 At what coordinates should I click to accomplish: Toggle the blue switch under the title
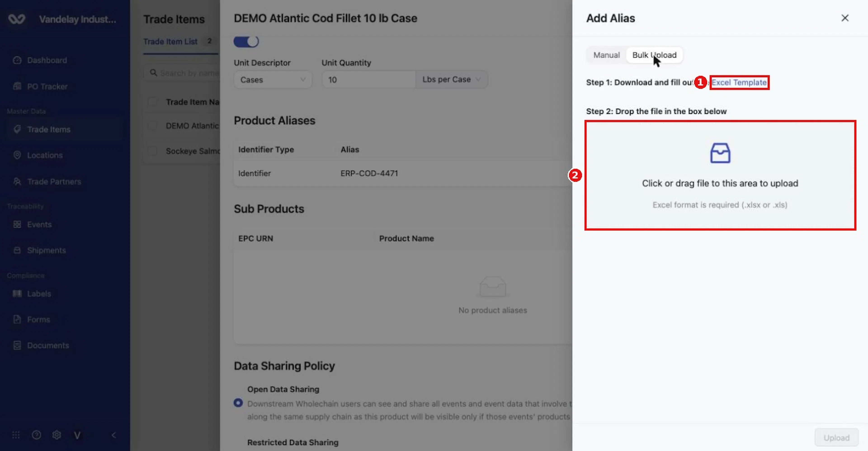point(246,42)
